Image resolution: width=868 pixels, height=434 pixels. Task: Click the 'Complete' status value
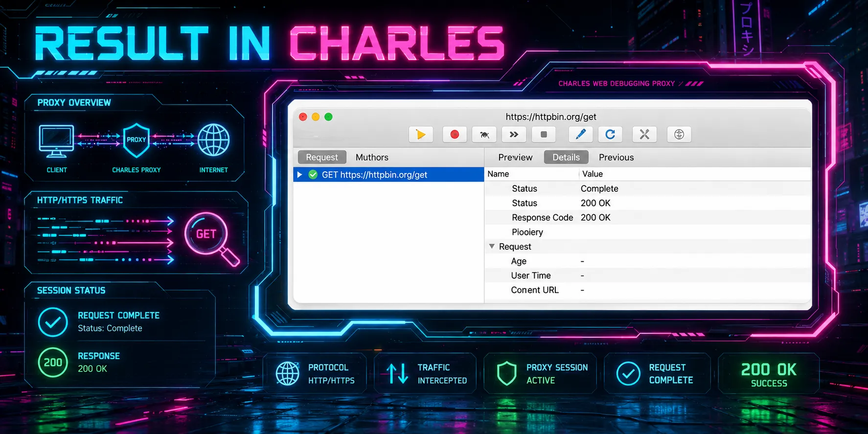(x=599, y=188)
